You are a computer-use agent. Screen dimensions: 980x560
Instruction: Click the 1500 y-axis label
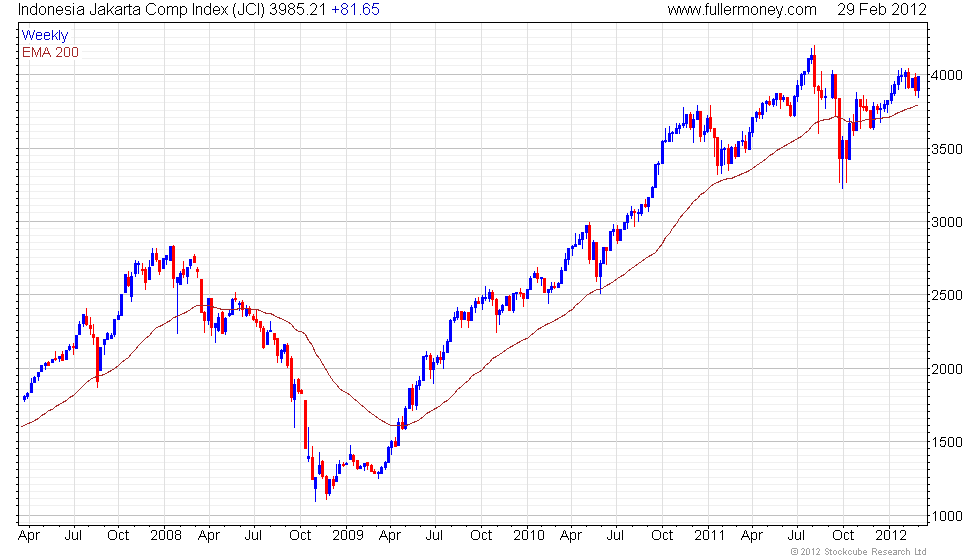coord(947,442)
